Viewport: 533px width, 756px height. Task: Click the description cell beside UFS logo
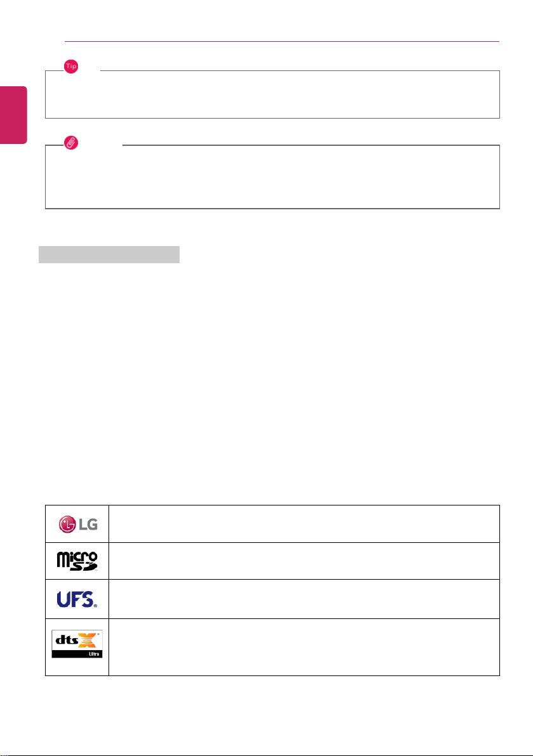pos(304,599)
